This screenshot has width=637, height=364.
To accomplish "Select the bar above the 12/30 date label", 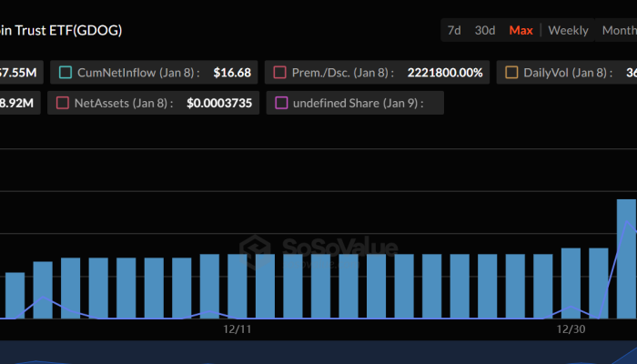I will tap(571, 282).
